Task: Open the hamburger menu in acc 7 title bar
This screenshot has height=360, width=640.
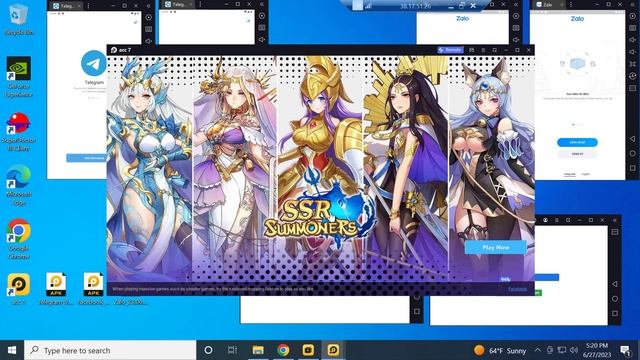Action: point(483,50)
